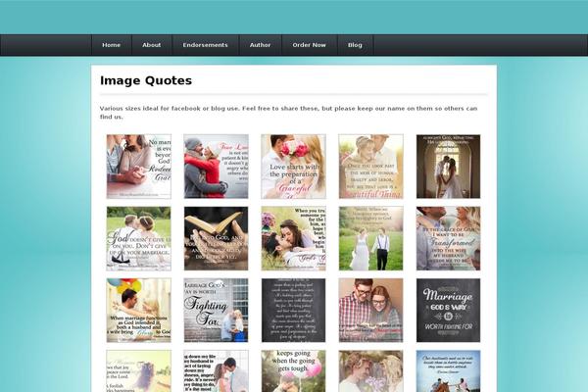Open the open Bible in hands thumbnail

pyautogui.click(x=216, y=238)
